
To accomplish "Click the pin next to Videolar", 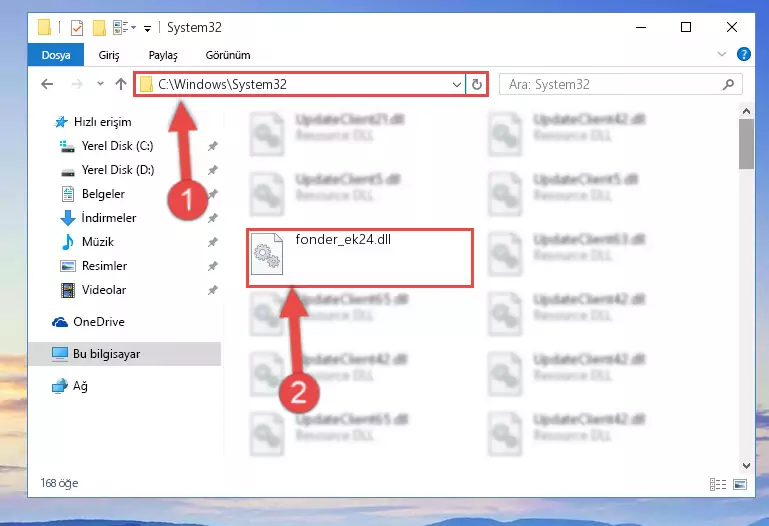I will tap(212, 290).
